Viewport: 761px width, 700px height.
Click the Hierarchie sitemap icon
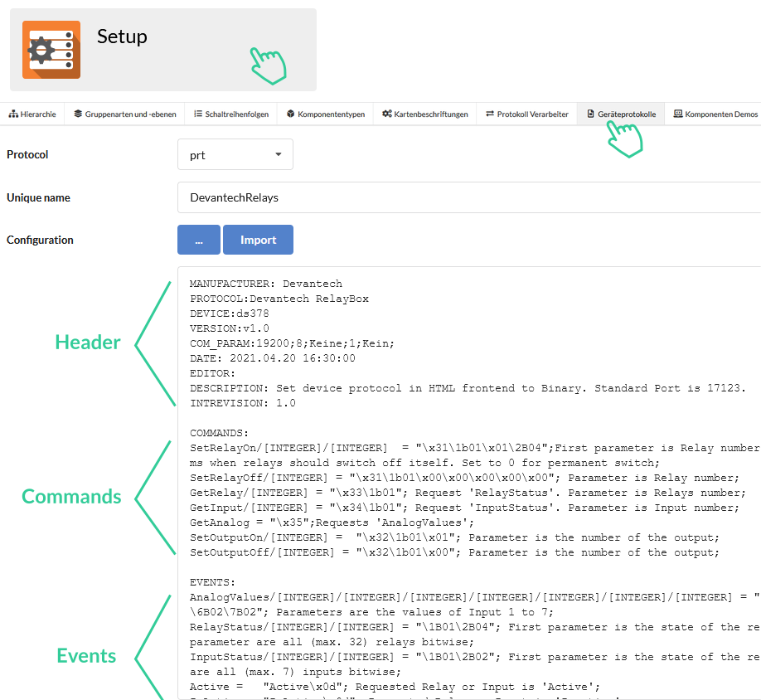14,114
